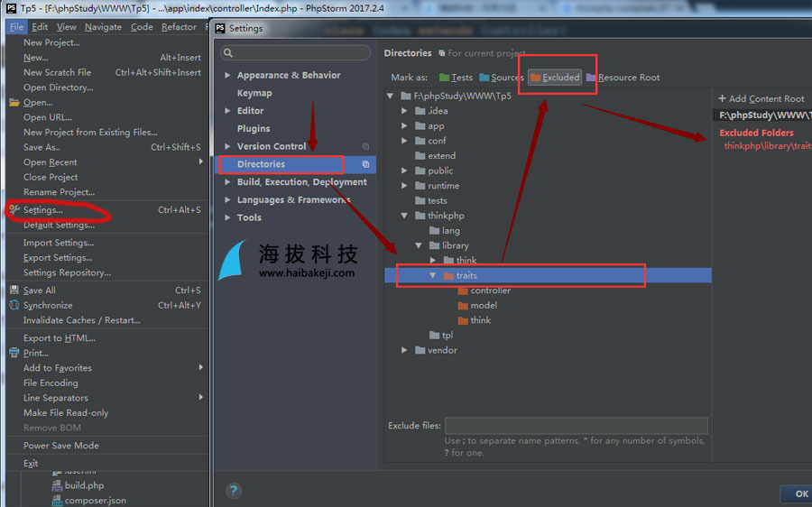
Task: Open the Plugins settings page
Action: [254, 128]
